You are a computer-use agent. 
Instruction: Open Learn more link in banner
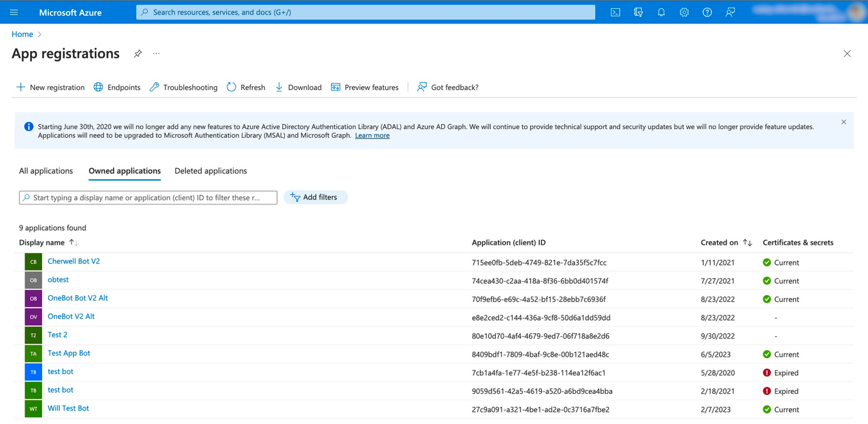click(x=372, y=135)
